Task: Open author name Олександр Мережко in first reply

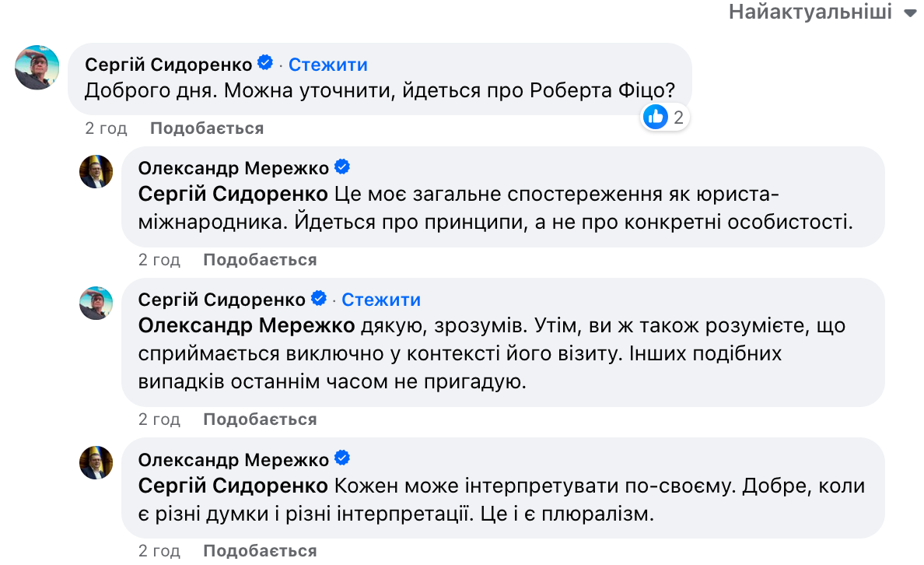Action: [x=233, y=168]
